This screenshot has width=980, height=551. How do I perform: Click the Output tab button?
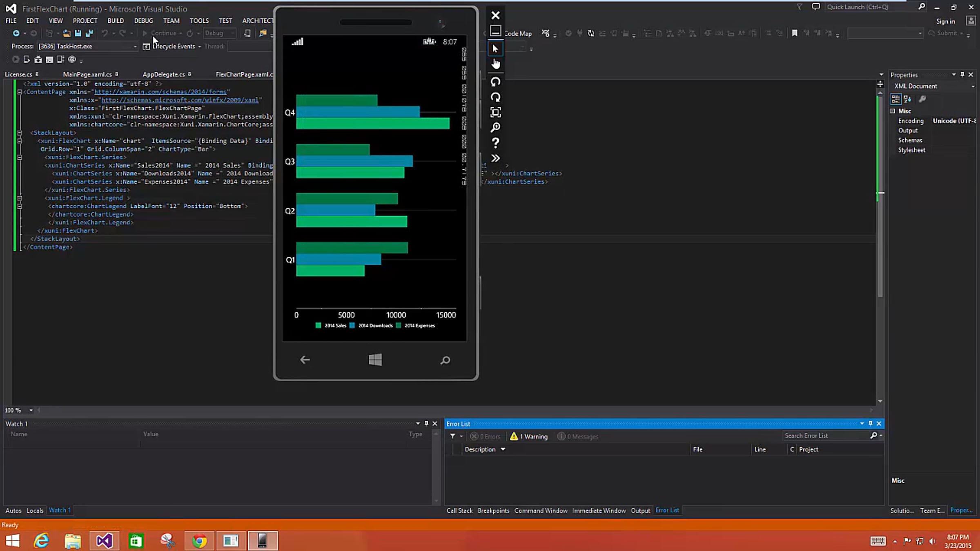640,511
